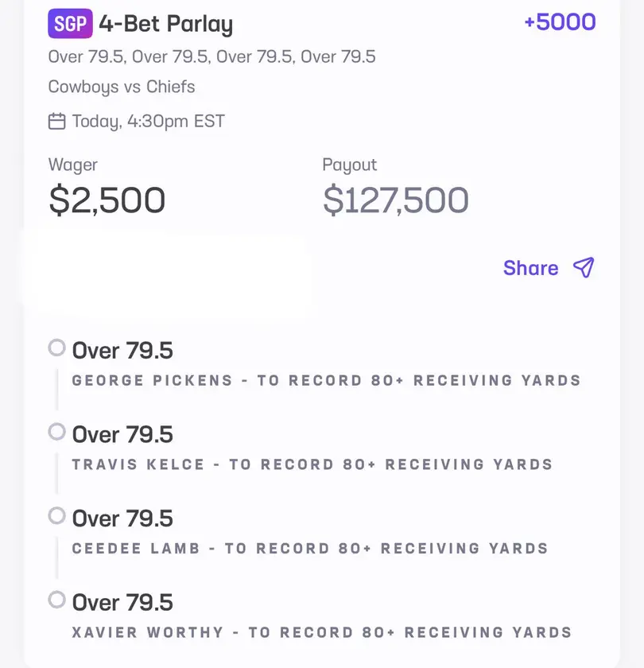Click the $127,500 payout amount
Screen dimensions: 644x668
coord(395,200)
